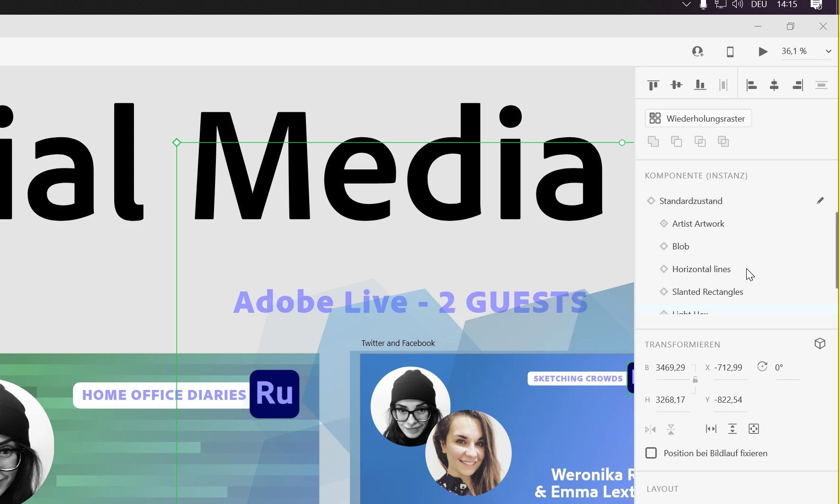Screen dimensions: 840x504
Task: Align vertical centers icon
Action: 677,85
